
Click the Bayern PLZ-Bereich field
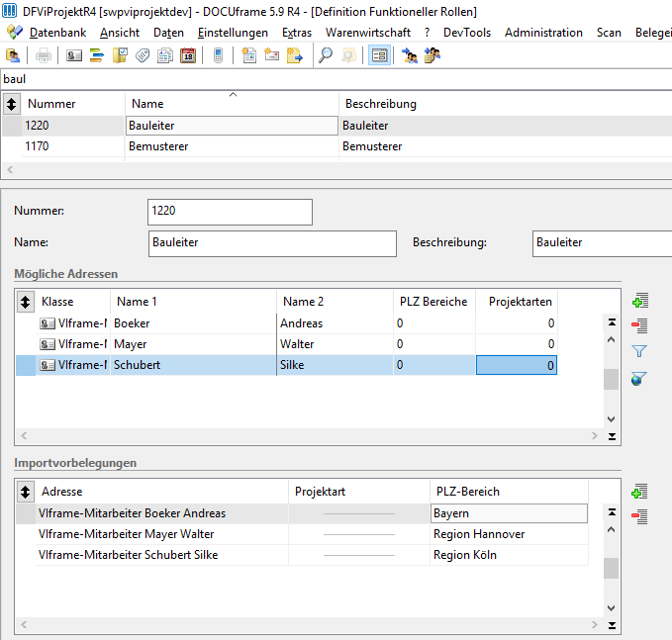tap(509, 513)
